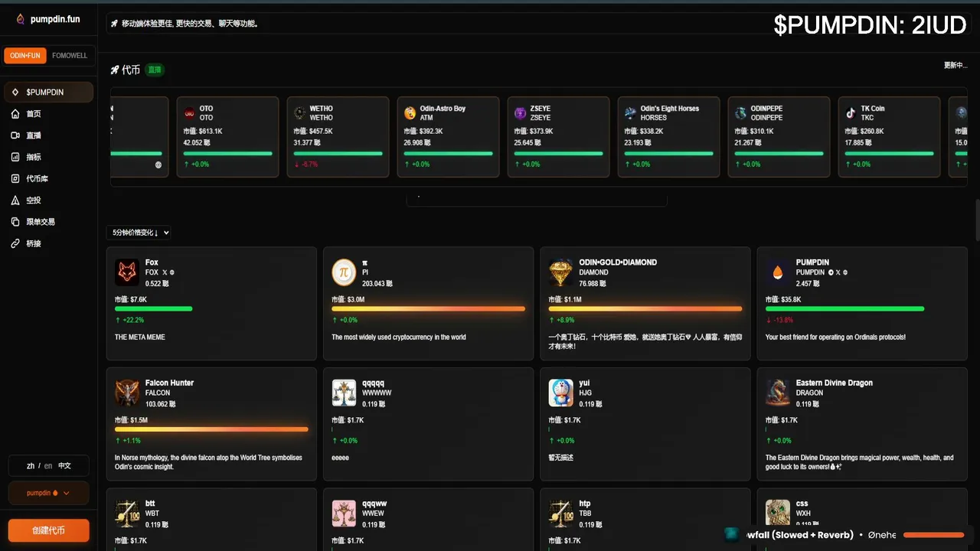
Task: Click the text 'THE META MEME'
Action: point(140,337)
